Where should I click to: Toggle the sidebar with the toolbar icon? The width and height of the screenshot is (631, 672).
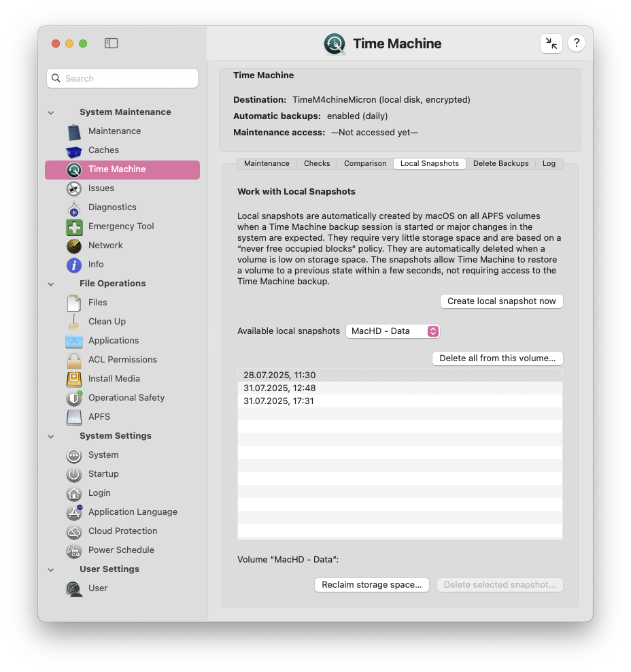[111, 44]
